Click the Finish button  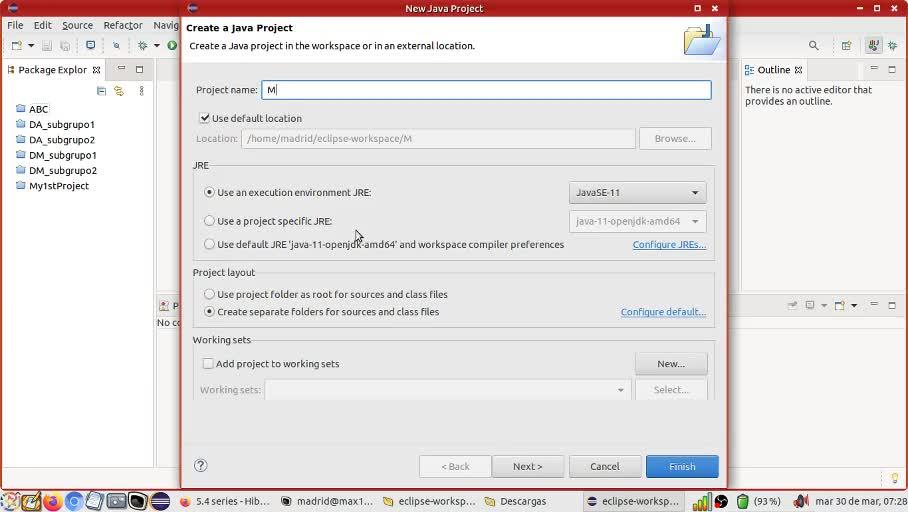pos(682,466)
